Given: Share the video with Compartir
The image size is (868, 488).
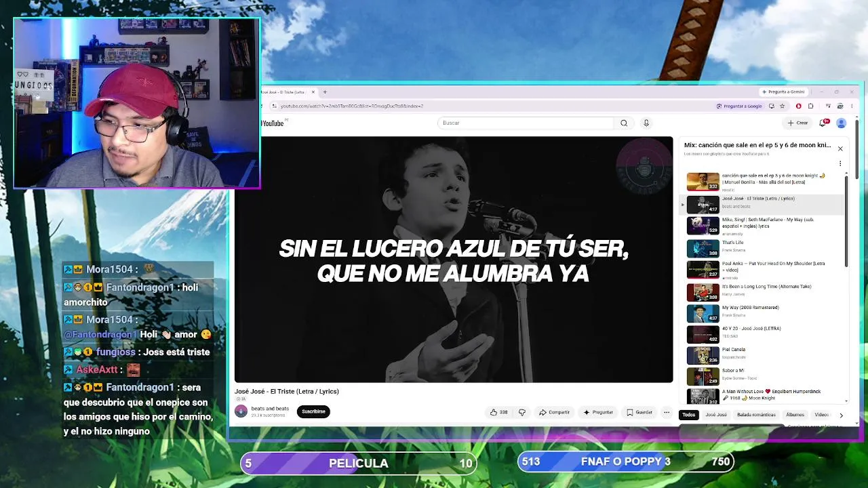Looking at the screenshot, I should 555,412.
